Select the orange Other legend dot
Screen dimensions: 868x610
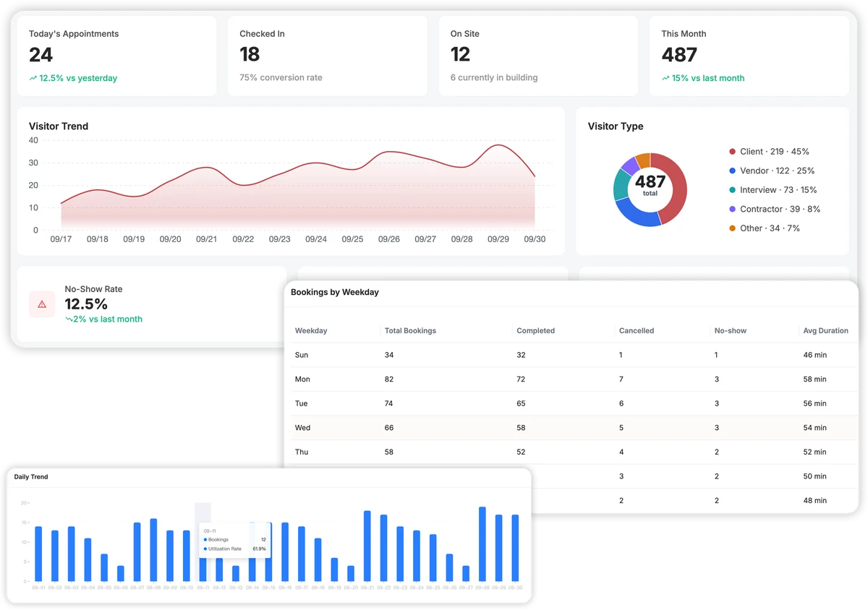(733, 228)
